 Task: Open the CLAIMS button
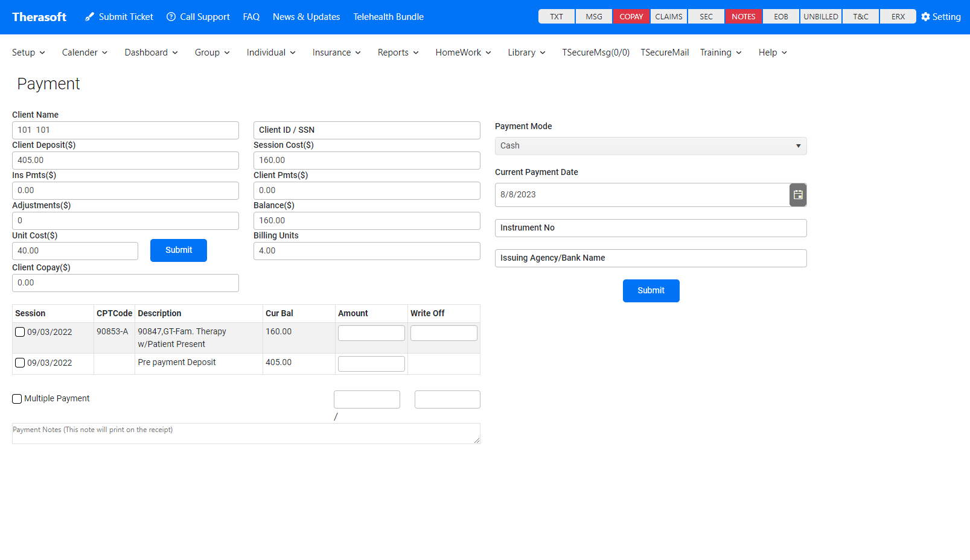tap(669, 17)
